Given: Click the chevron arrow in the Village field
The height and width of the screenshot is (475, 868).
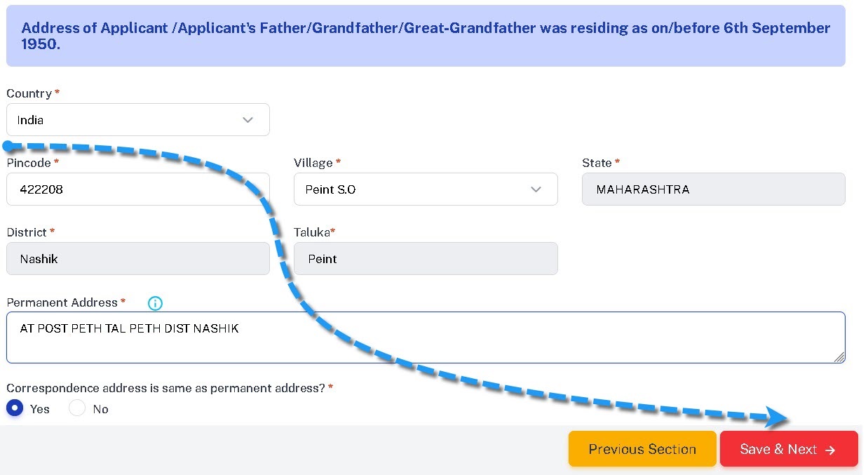Looking at the screenshot, I should pos(536,189).
